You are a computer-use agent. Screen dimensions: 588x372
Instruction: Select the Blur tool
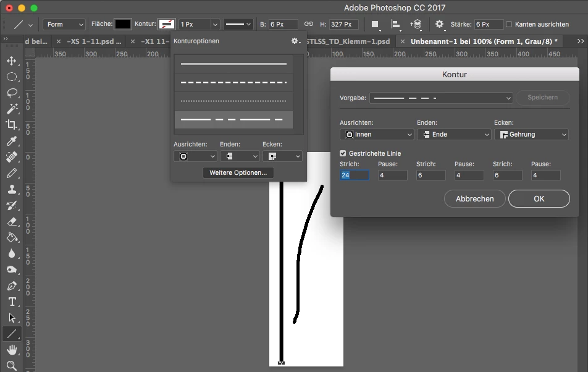coord(12,253)
